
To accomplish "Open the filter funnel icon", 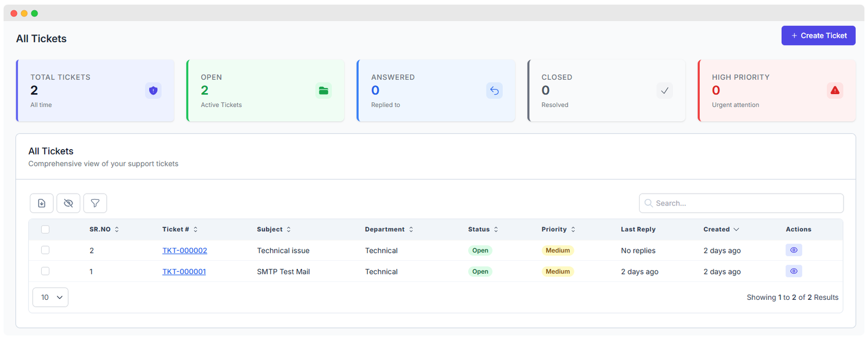I will 95,203.
